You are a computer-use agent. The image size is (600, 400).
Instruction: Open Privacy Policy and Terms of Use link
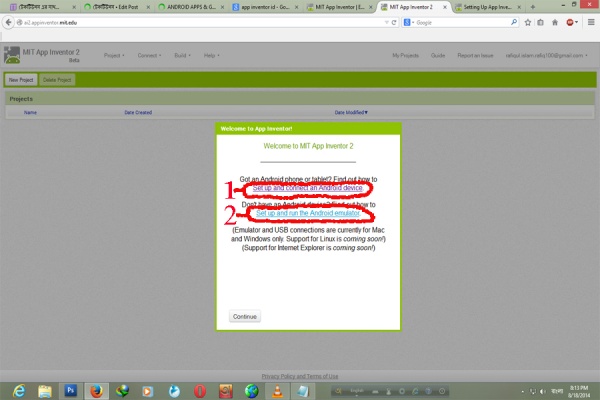click(300, 376)
